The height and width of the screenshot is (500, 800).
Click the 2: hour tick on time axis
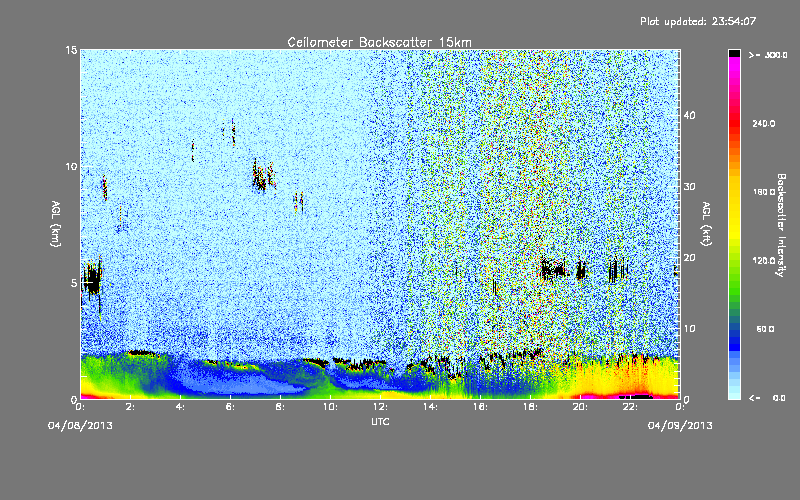pyautogui.click(x=130, y=407)
